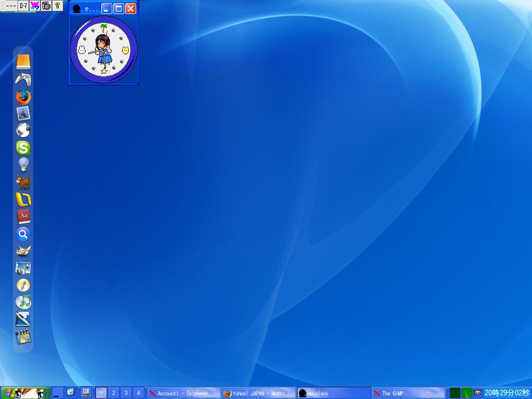
Task: Open the GnuCash cow dock icon
Action: pyautogui.click(x=23, y=182)
